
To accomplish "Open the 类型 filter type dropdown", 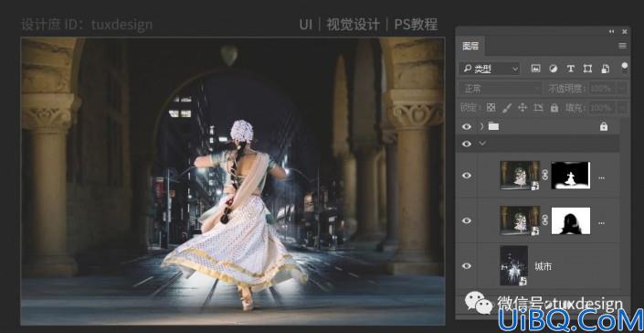I will [490, 69].
